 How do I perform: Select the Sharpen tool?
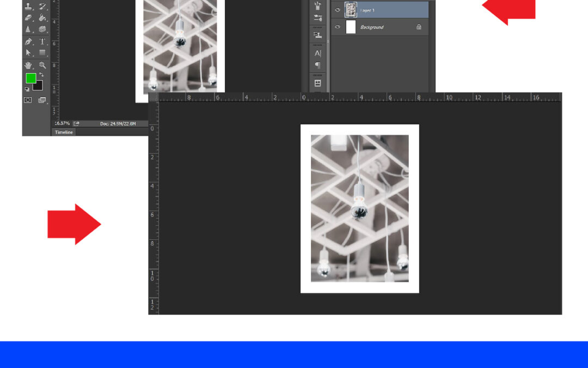click(x=28, y=29)
